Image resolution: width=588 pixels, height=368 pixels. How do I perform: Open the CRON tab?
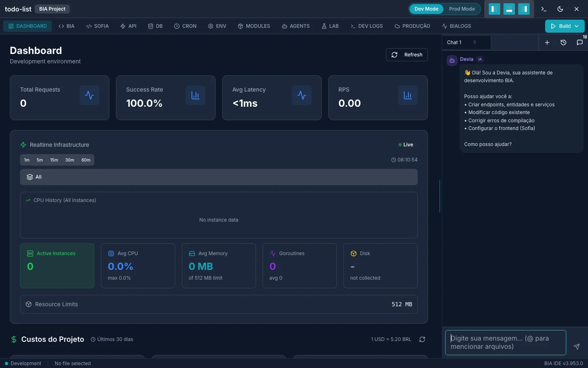185,26
